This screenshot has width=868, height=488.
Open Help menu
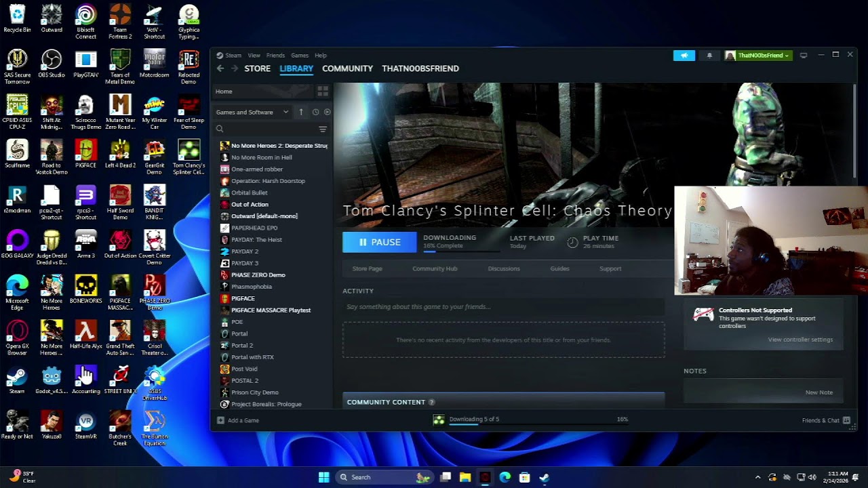[x=321, y=56]
